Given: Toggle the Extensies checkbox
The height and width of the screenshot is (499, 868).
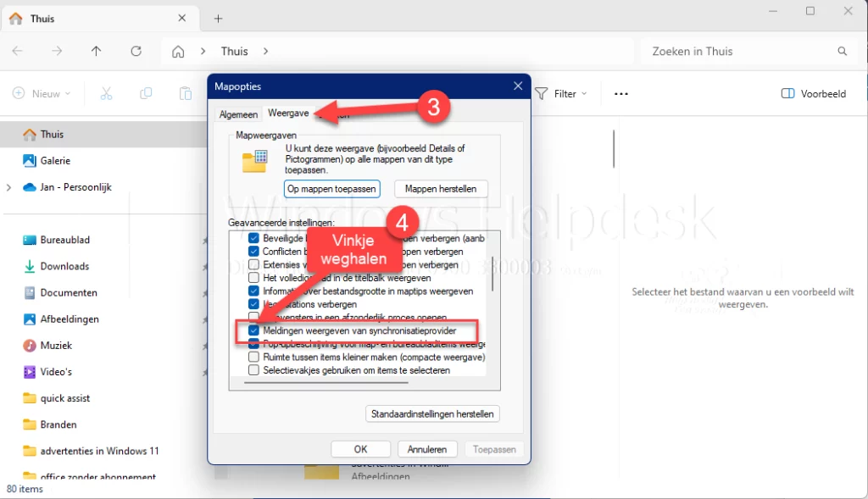Looking at the screenshot, I should (253, 264).
